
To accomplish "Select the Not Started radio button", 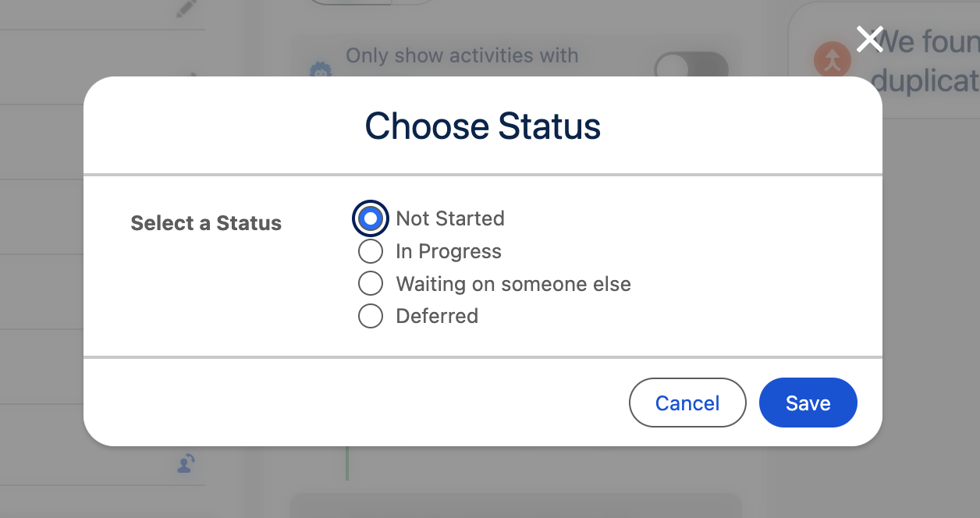I will [371, 218].
